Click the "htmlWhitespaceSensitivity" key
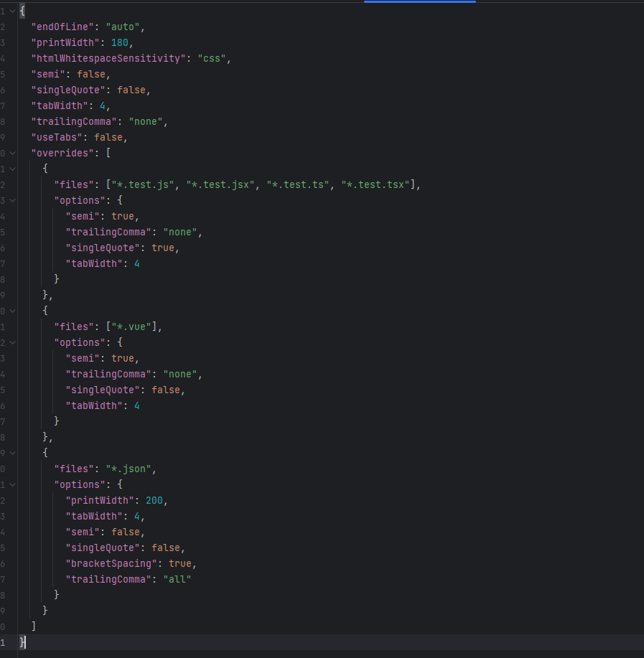 108,58
